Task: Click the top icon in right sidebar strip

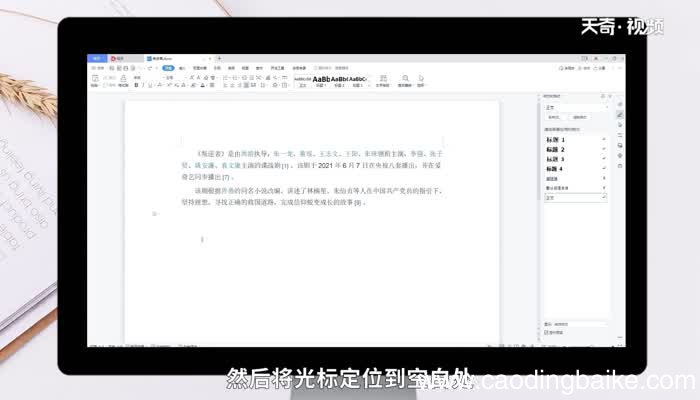Action: click(x=620, y=104)
